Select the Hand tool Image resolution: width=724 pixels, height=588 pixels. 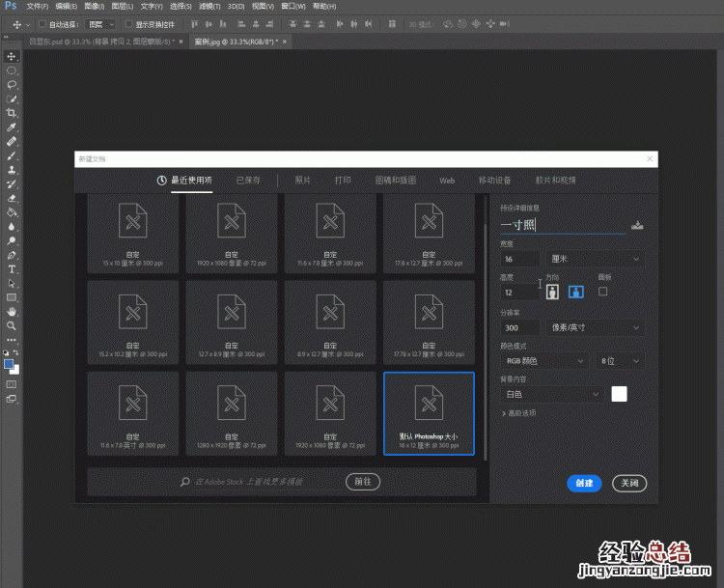[12, 312]
